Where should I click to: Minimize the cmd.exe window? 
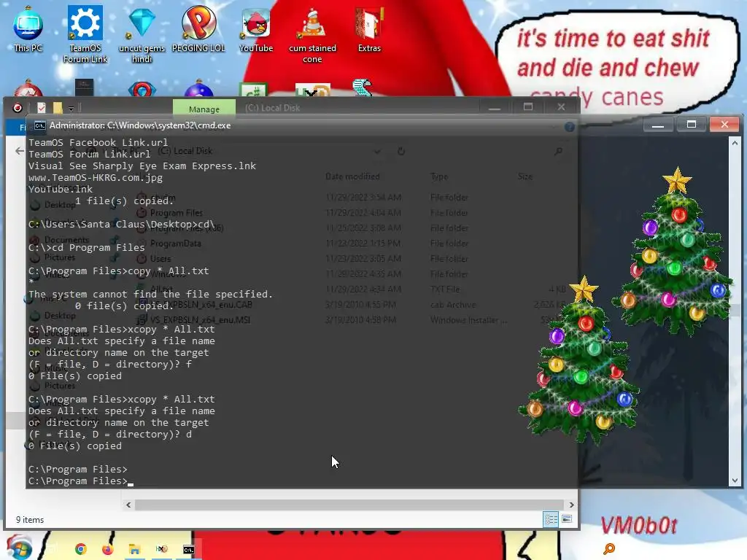point(658,125)
